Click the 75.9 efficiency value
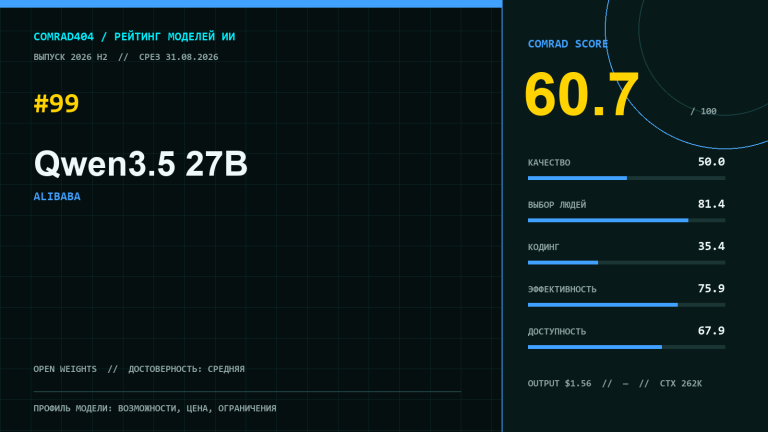 click(711, 288)
